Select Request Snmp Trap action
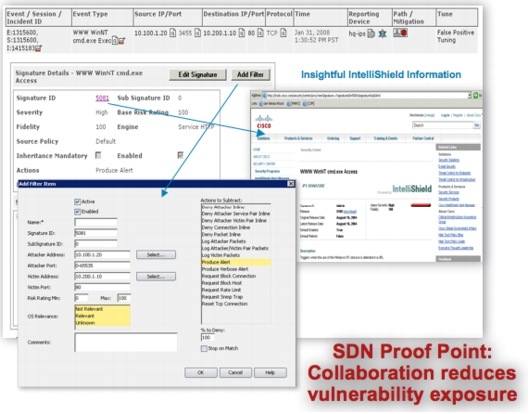Screen dimensions: 529x414 pyautogui.click(x=236, y=297)
